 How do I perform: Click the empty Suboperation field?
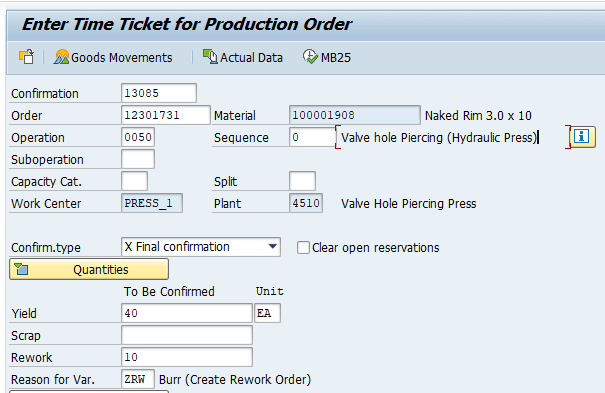click(x=138, y=159)
